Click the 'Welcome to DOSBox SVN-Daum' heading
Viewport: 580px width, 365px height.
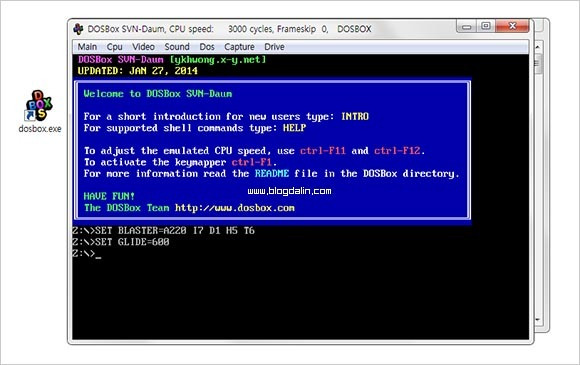click(158, 94)
